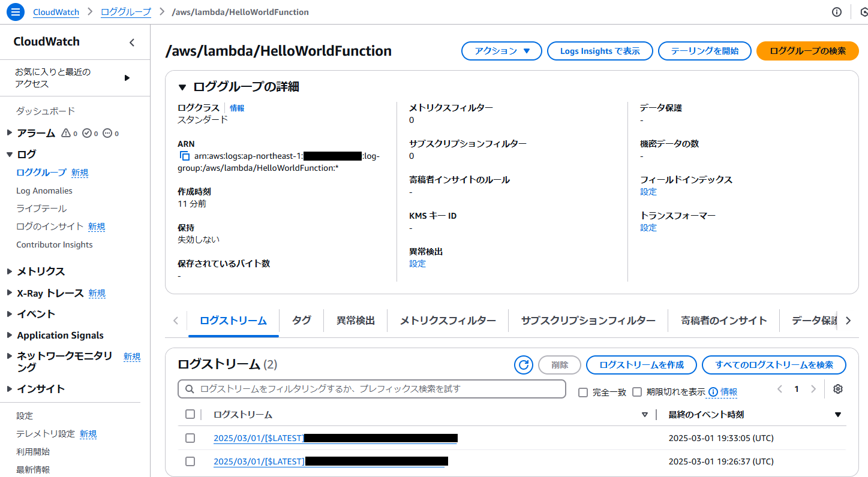Collapse the ログ section
The width and height of the screenshot is (868, 477).
coord(9,154)
